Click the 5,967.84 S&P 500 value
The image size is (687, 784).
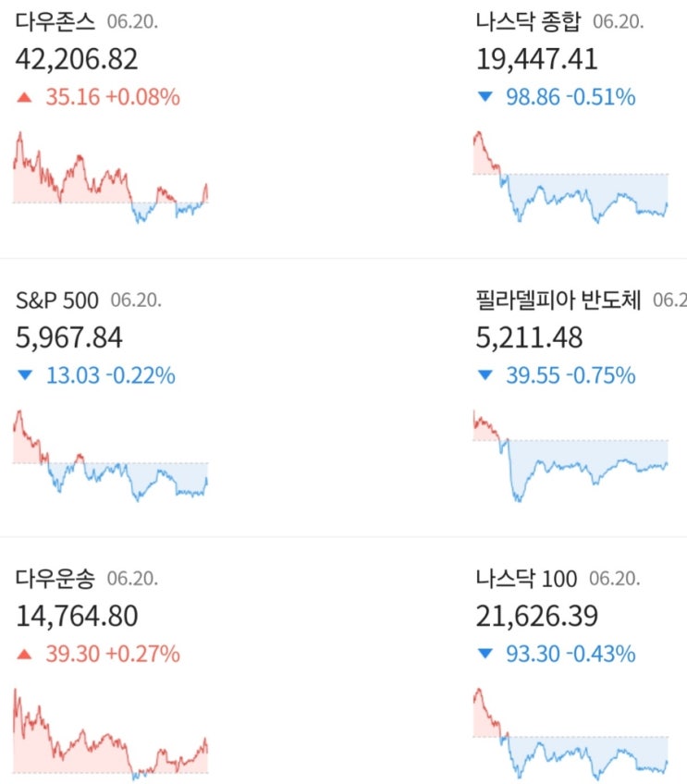click(x=69, y=338)
